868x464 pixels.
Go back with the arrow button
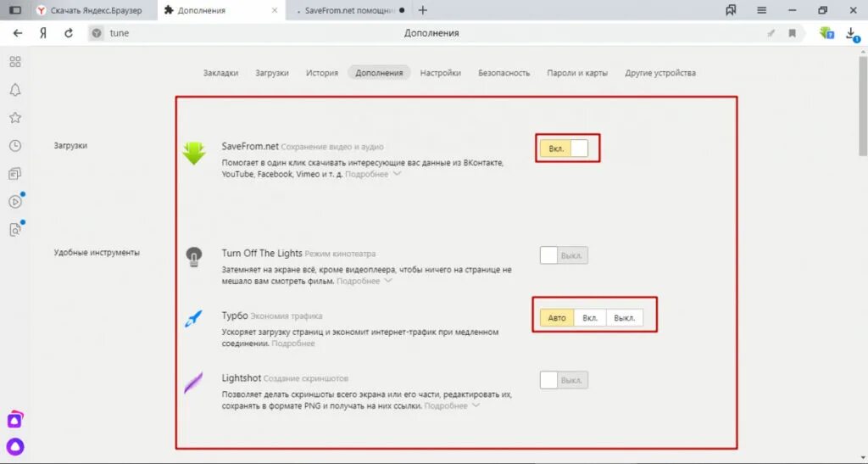[18, 33]
